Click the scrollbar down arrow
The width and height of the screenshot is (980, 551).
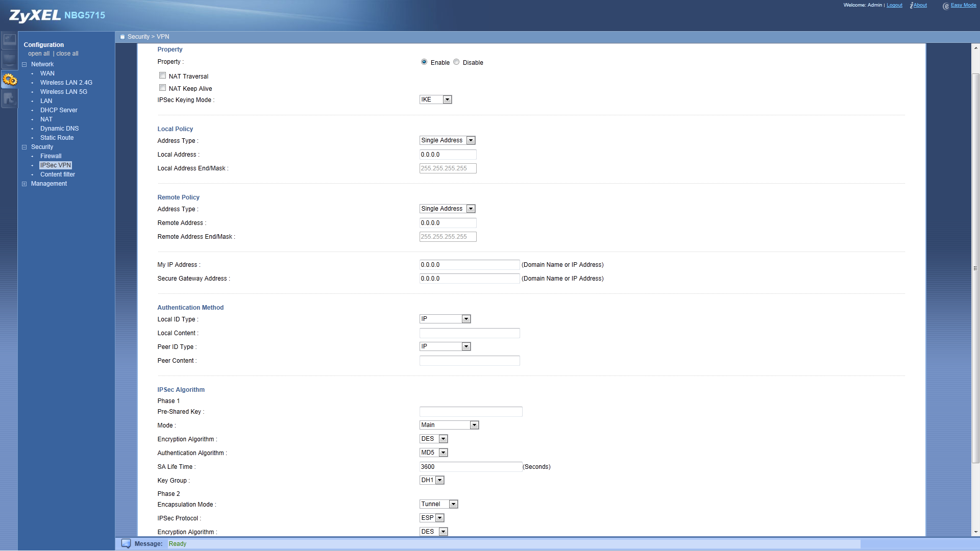pos(975,532)
